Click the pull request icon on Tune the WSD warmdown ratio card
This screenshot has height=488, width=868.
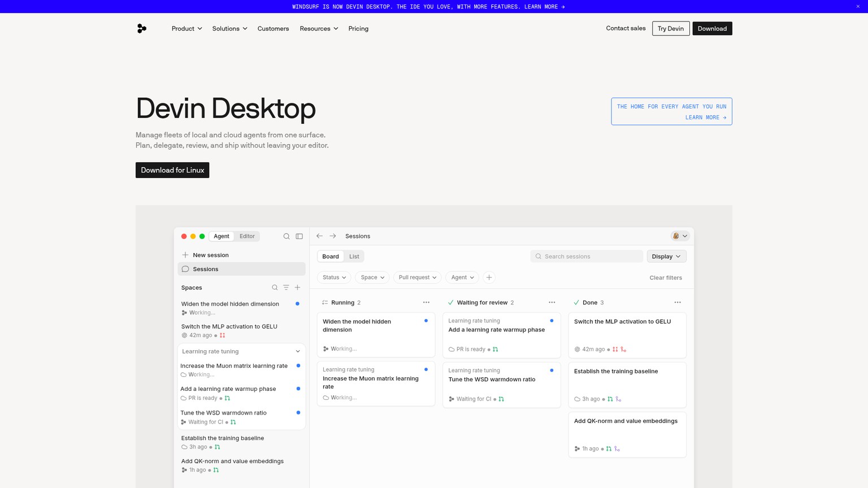[501, 399]
